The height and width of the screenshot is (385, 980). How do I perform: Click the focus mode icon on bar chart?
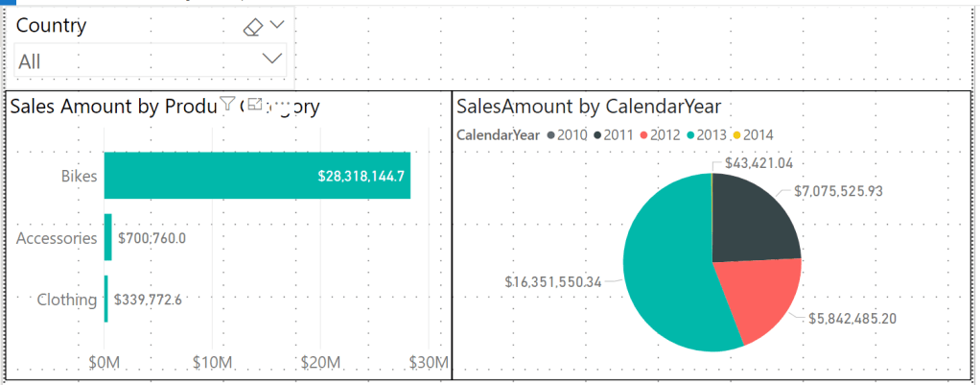(255, 104)
